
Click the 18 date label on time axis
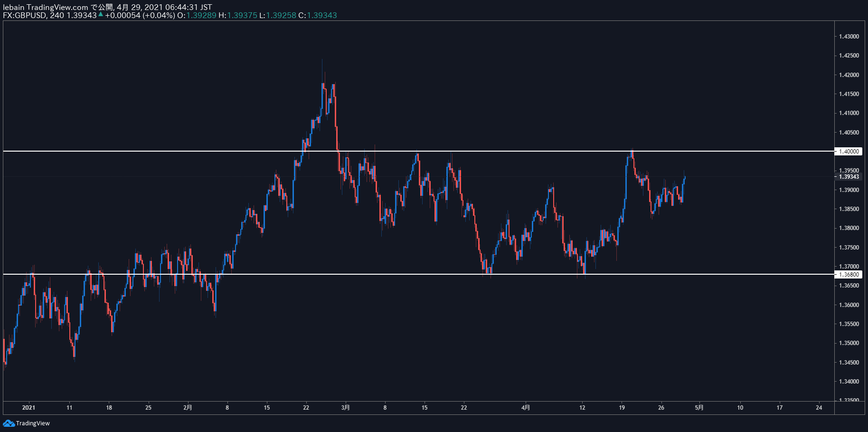click(109, 407)
